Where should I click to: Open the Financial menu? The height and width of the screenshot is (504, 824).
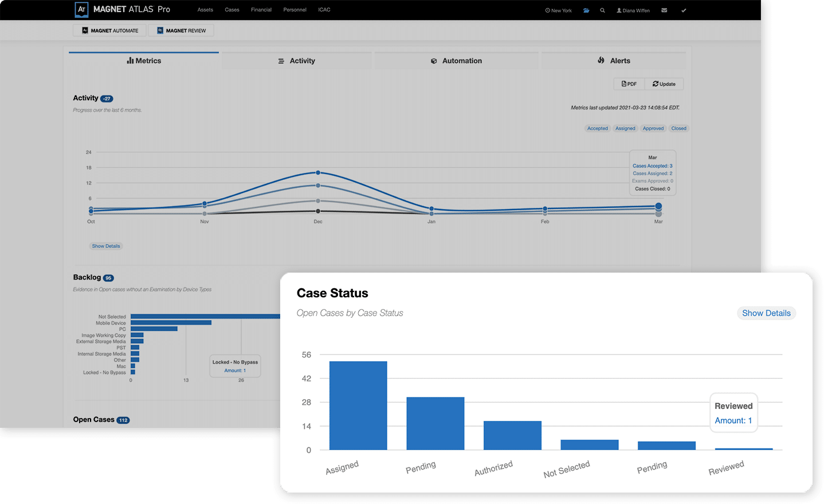pos(261,10)
